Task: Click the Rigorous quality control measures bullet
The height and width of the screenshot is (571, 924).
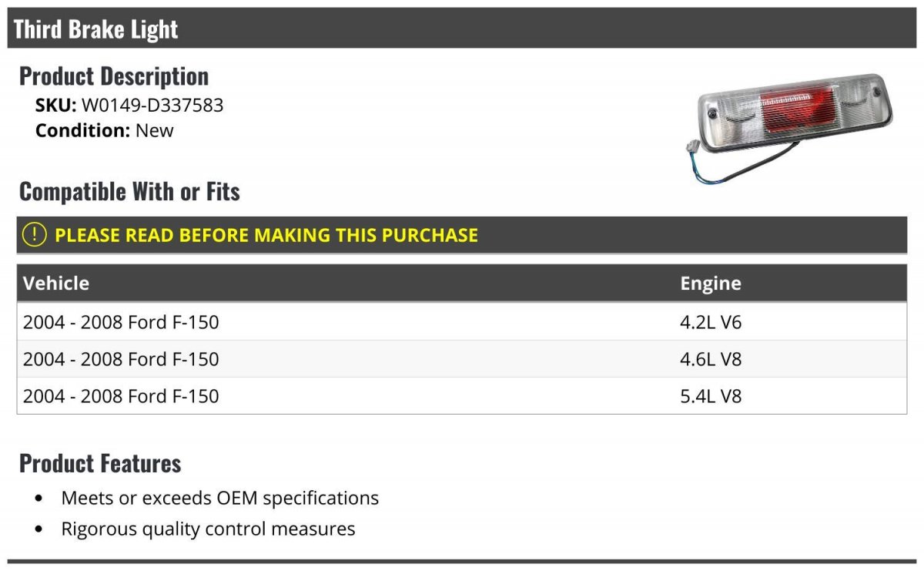Action: (209, 529)
